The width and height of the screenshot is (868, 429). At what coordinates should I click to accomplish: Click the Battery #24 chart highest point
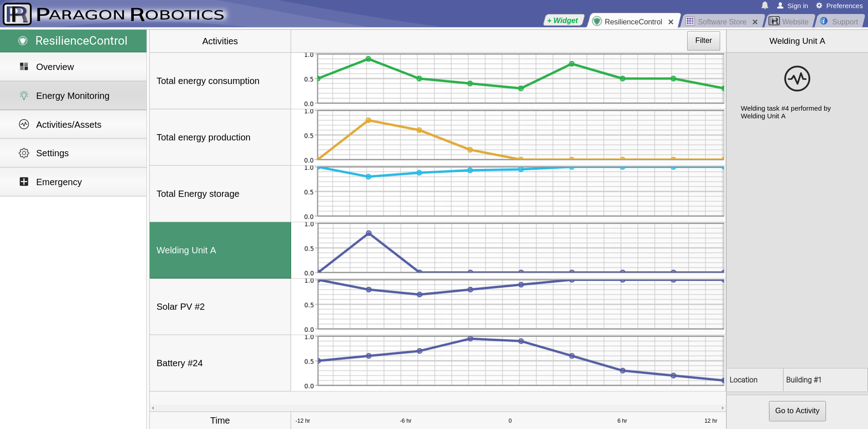(x=470, y=339)
